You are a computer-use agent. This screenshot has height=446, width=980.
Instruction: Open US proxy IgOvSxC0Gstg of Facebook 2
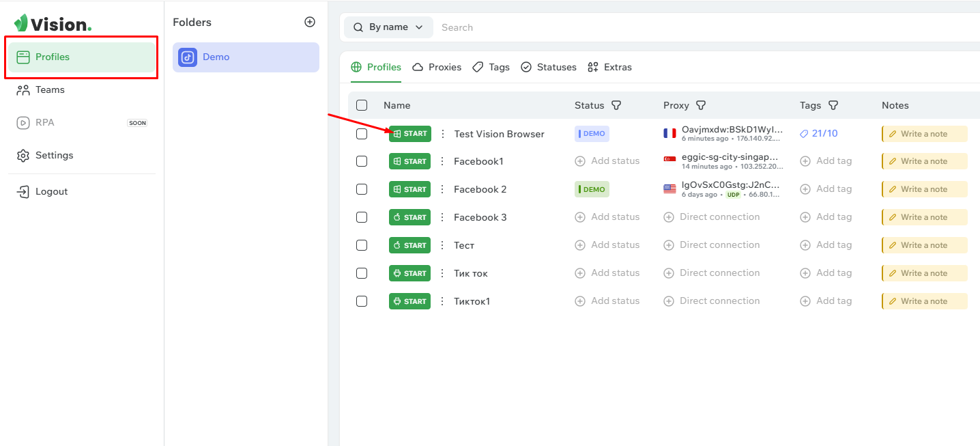[723, 189]
